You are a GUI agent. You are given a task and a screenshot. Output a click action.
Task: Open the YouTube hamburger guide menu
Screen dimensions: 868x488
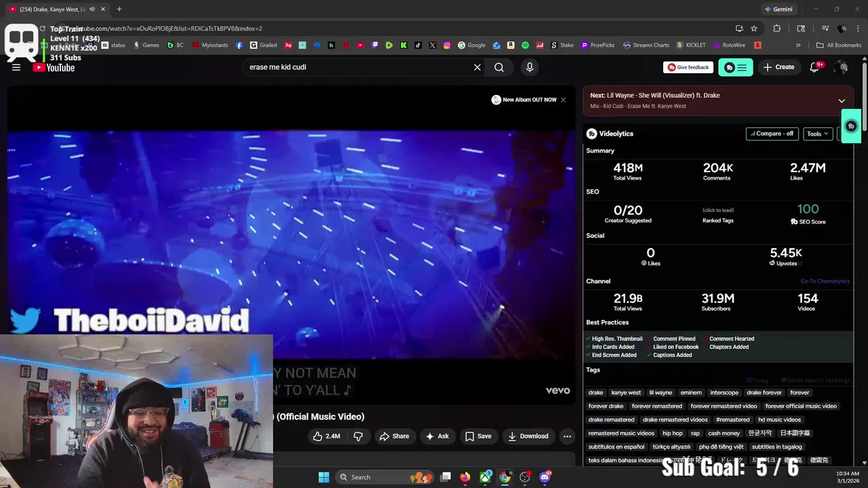point(16,67)
